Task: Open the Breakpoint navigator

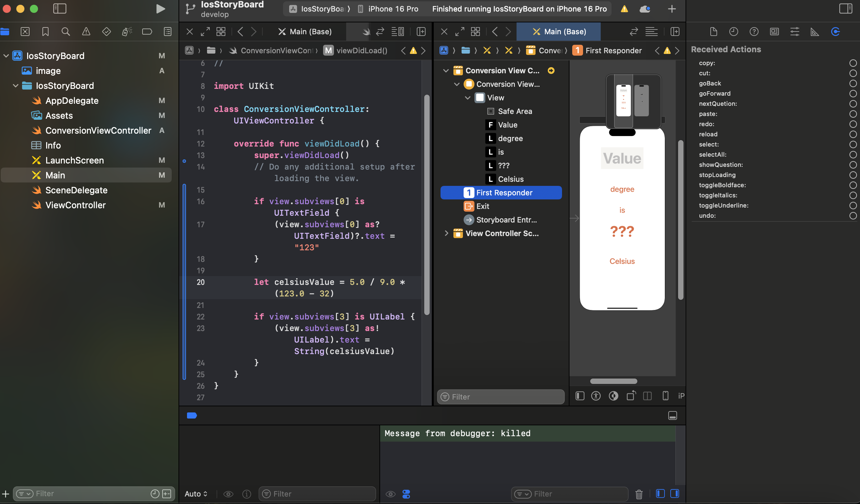Action: 147,32
